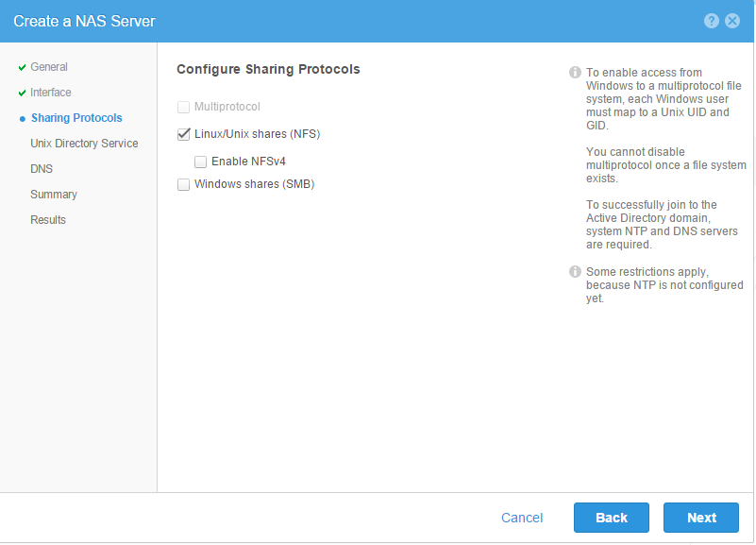Click the info icon near multiprotocol note
This screenshot has height=545, width=756.
575,73
